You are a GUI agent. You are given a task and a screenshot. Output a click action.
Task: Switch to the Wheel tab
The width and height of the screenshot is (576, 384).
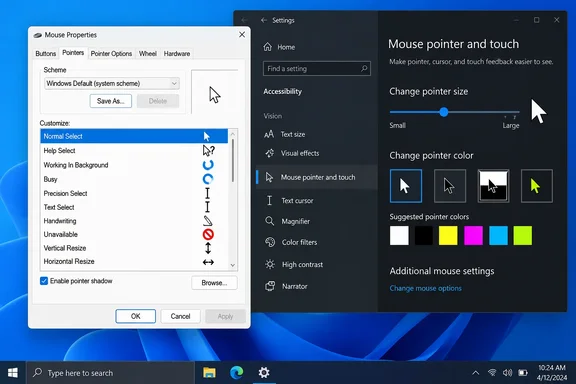click(x=148, y=54)
